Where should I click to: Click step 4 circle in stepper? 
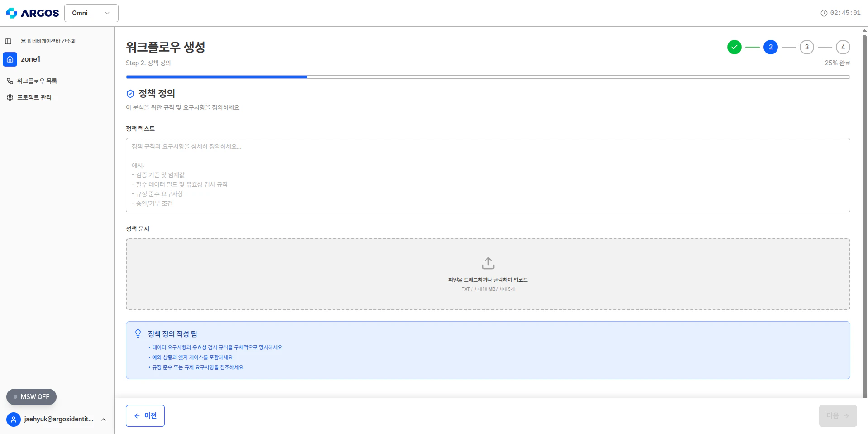[x=843, y=47]
